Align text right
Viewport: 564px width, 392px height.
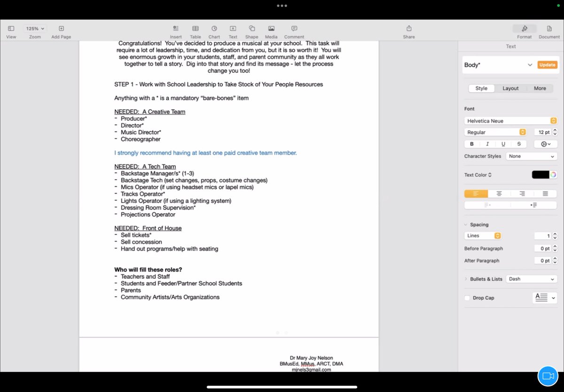pyautogui.click(x=522, y=194)
